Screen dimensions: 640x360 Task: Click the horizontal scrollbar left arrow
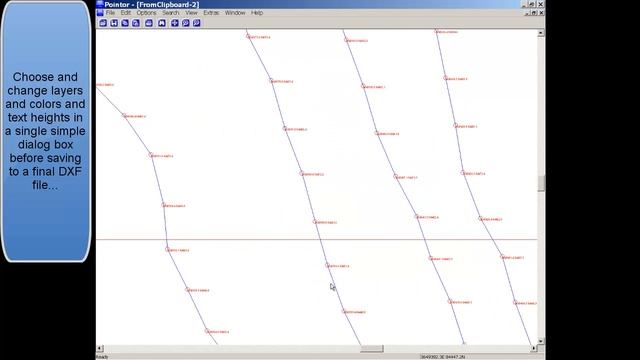100,348
